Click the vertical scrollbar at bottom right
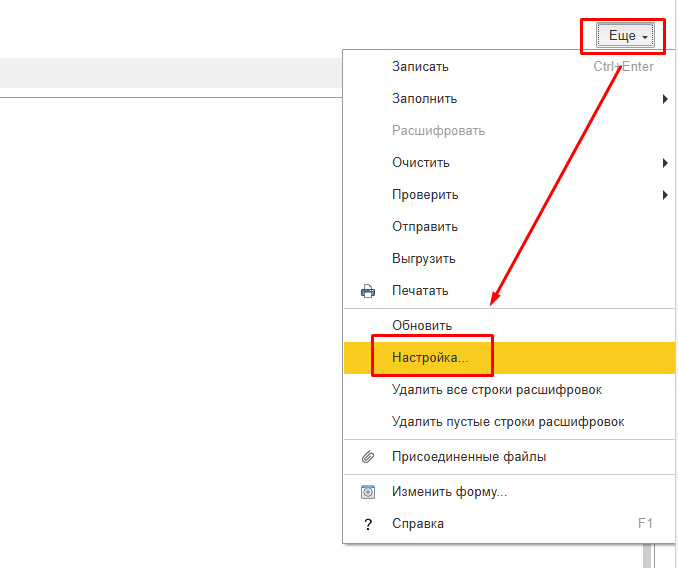The image size is (678, 568). (x=647, y=556)
